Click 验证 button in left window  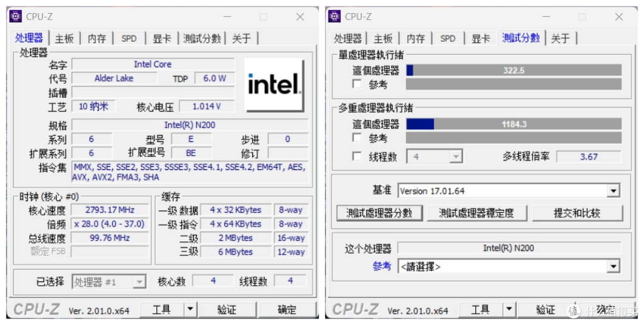click(227, 309)
